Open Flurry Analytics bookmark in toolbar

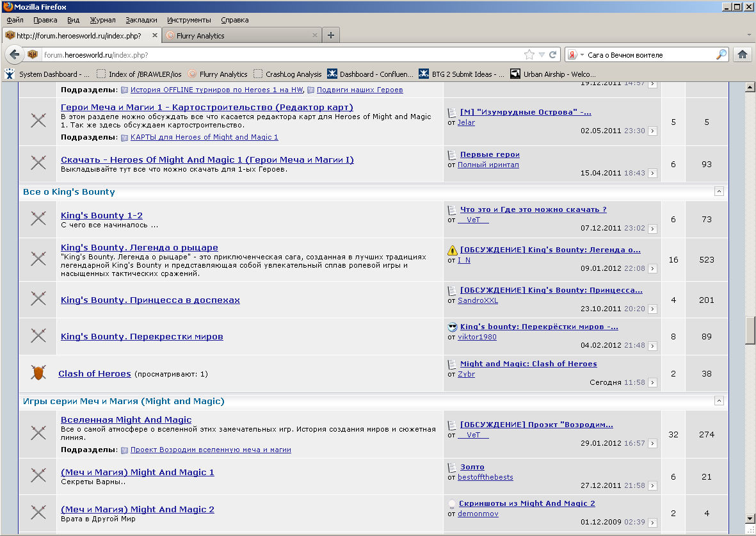218,74
